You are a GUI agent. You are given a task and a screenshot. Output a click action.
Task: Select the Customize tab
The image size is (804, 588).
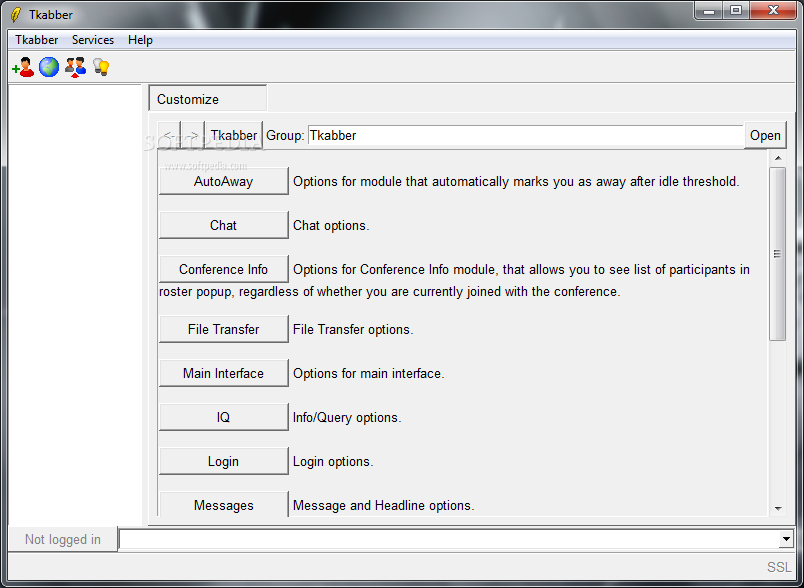click(208, 98)
